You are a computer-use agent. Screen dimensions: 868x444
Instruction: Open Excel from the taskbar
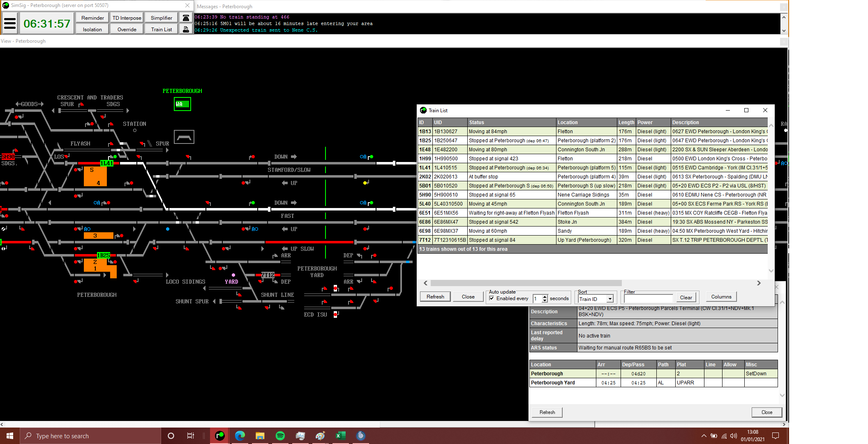click(341, 436)
